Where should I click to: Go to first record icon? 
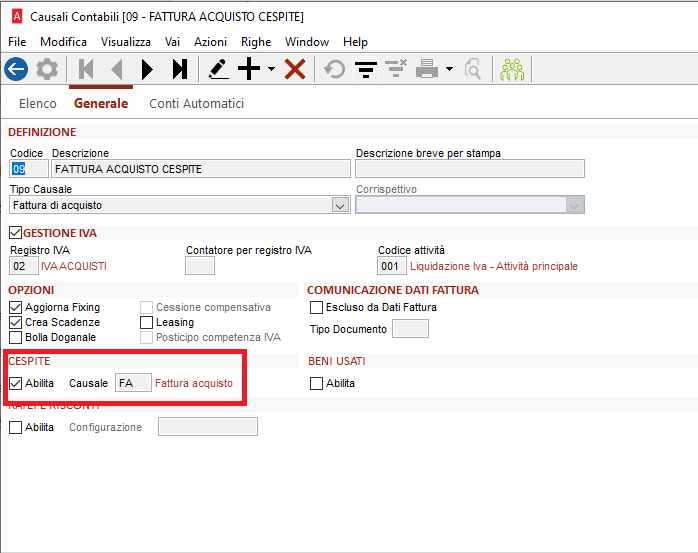(86, 69)
